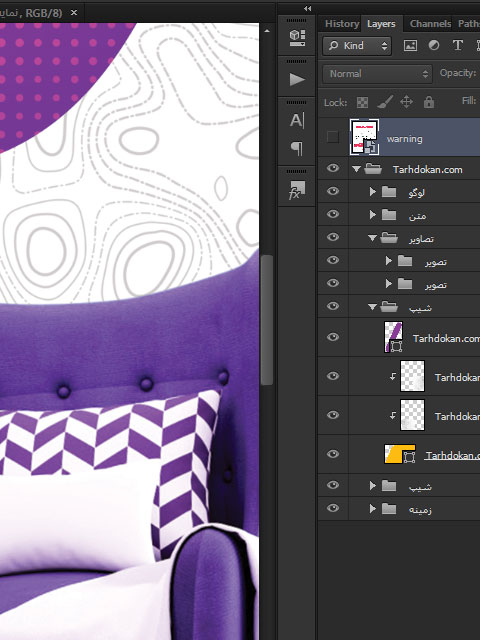
Task: Expand the زمینه group
Action: (x=372, y=509)
